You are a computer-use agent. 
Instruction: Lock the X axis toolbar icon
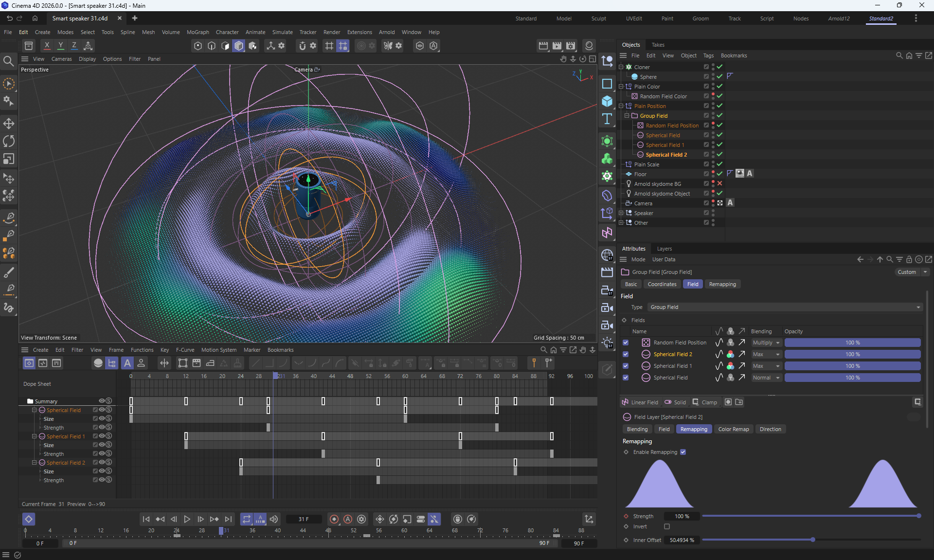point(47,46)
